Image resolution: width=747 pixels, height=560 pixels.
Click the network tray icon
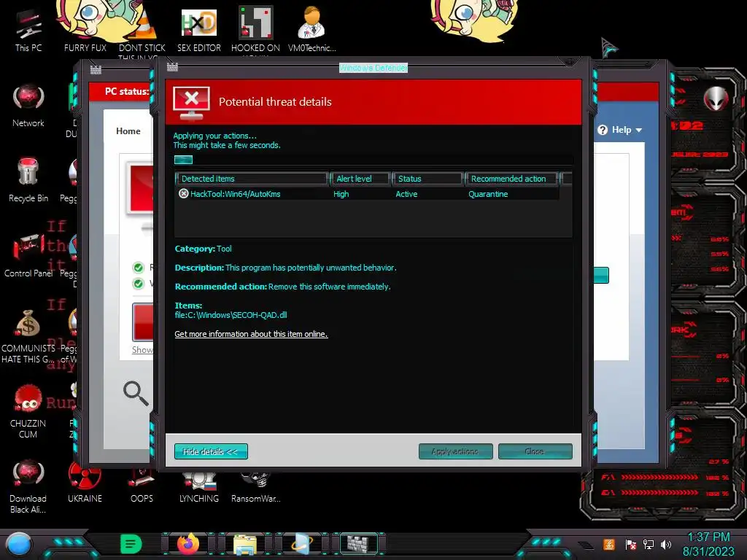pos(649,544)
